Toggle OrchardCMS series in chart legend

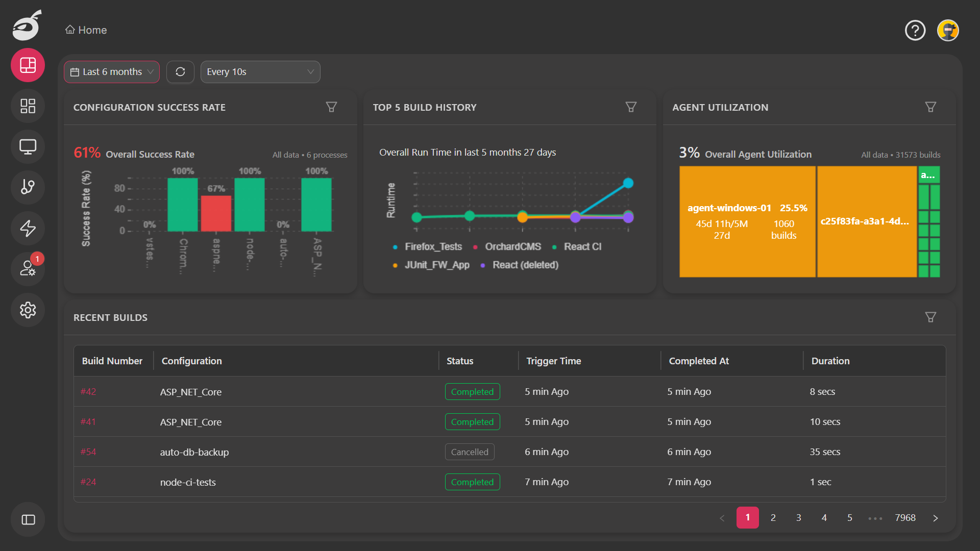pos(512,247)
